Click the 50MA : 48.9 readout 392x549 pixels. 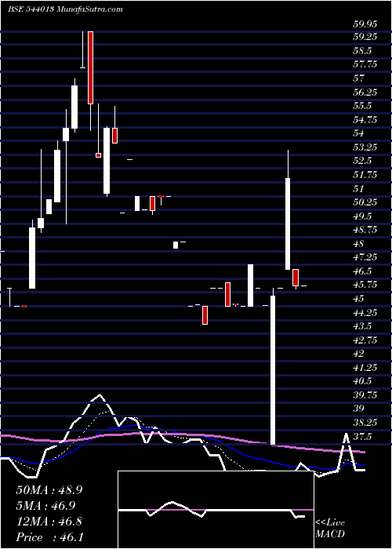(49, 490)
